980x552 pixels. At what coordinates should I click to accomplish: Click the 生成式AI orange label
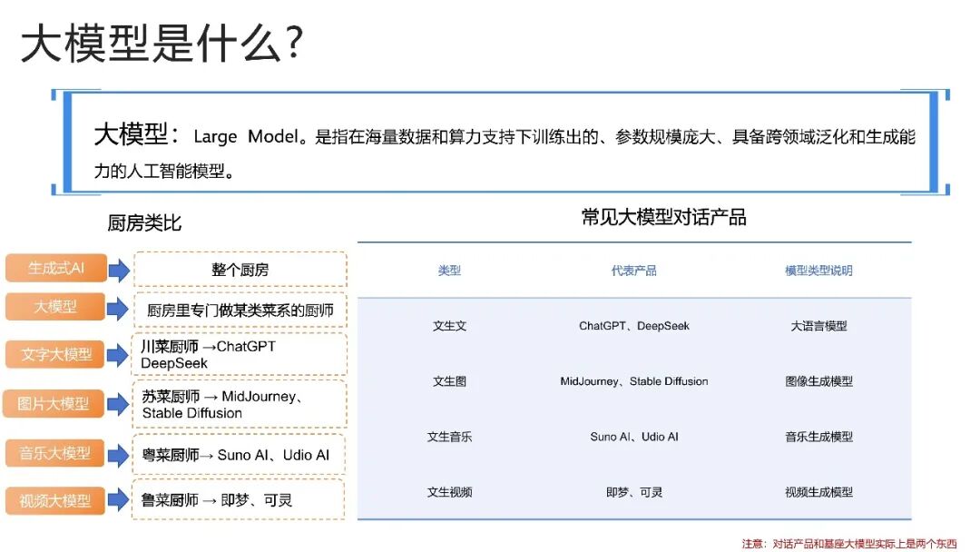tap(55, 268)
